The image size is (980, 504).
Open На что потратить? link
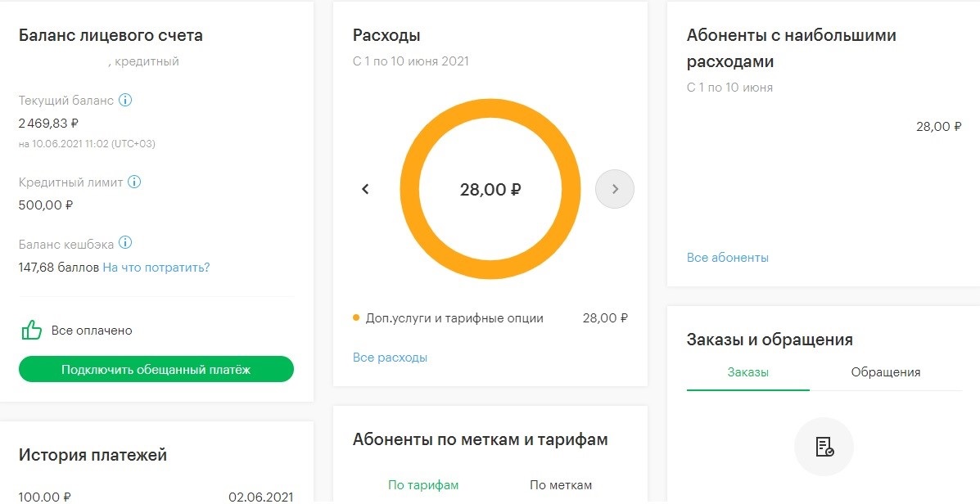(156, 268)
